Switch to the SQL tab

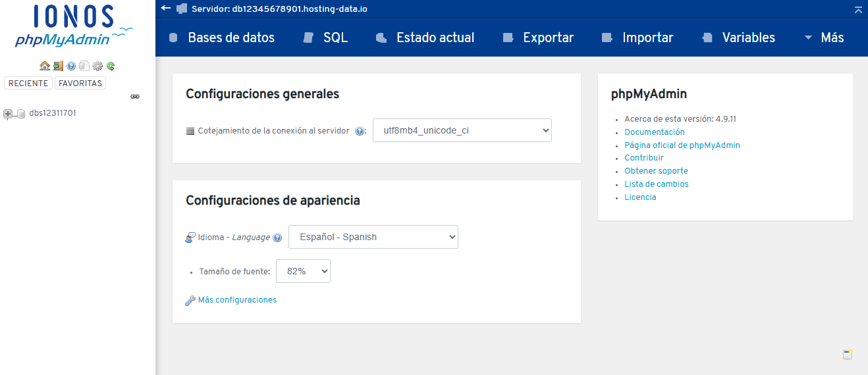[x=325, y=37]
